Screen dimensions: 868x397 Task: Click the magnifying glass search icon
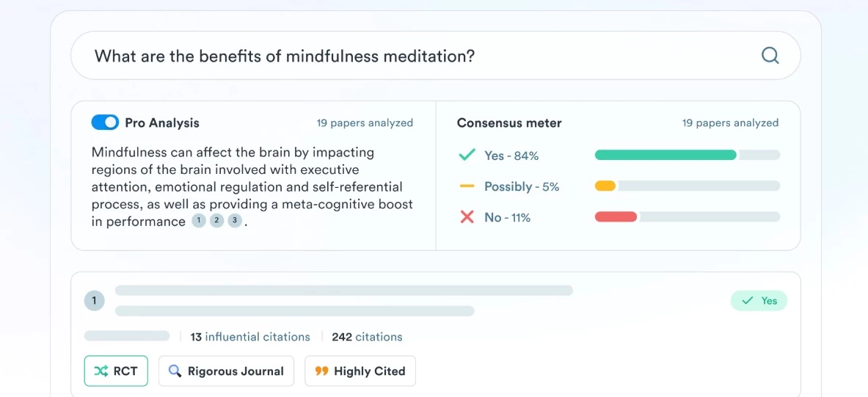[770, 55]
